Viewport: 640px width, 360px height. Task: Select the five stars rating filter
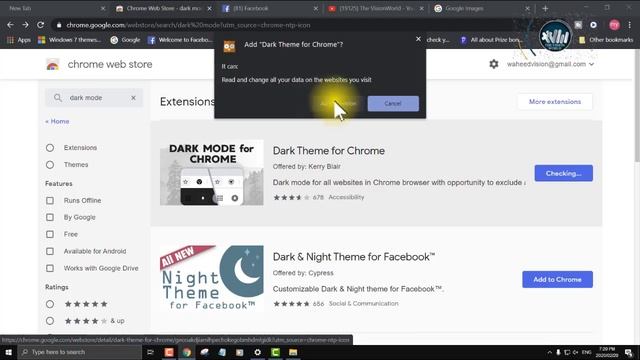[50, 304]
